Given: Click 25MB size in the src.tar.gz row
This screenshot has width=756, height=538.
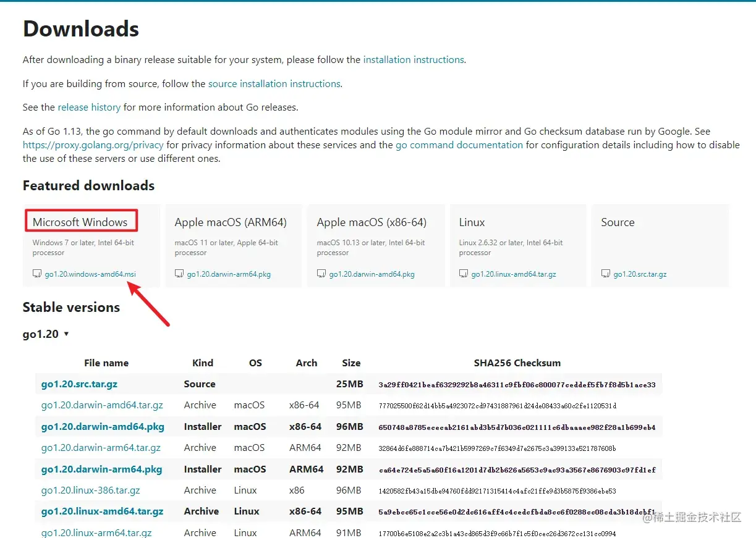Looking at the screenshot, I should pos(350,384).
